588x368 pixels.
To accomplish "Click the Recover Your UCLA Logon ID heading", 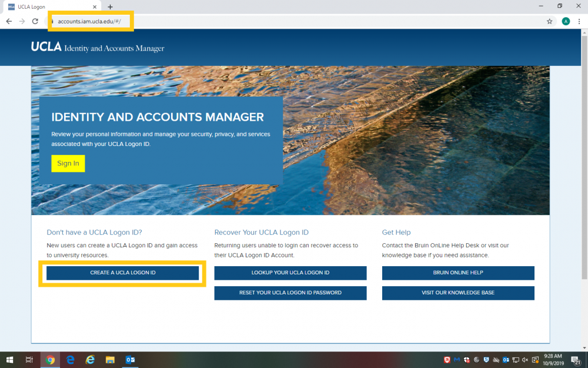I will point(262,233).
